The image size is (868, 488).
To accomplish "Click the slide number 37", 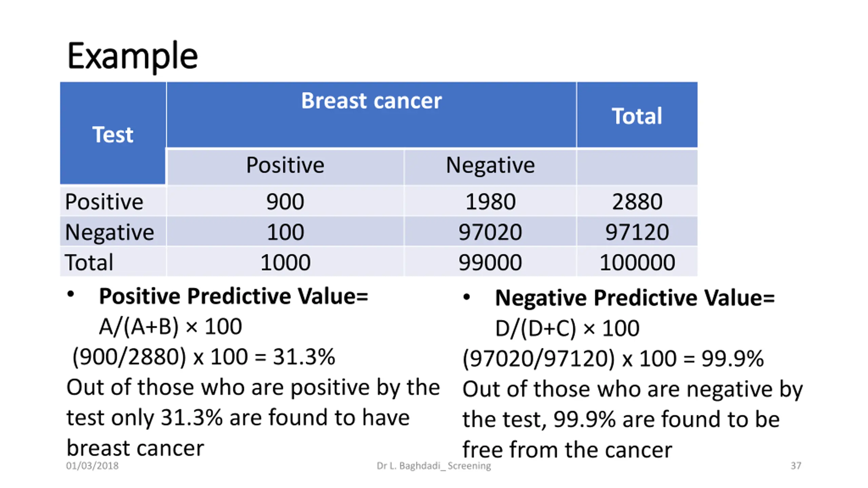I will click(796, 466).
